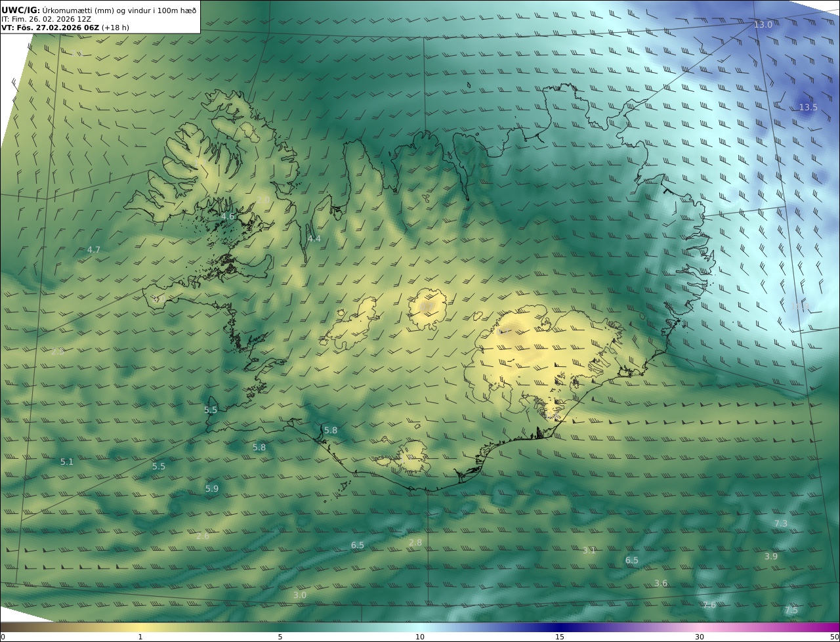Click the 4.4 precipitable water value

314,239
